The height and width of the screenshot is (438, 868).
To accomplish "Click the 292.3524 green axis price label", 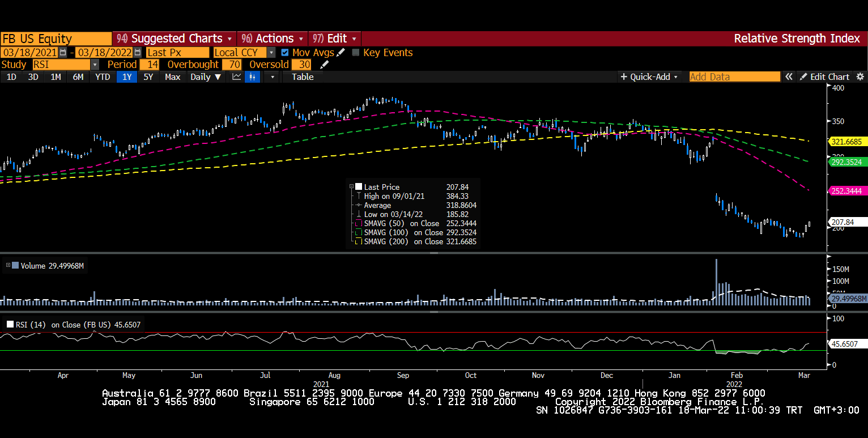I will tap(848, 161).
